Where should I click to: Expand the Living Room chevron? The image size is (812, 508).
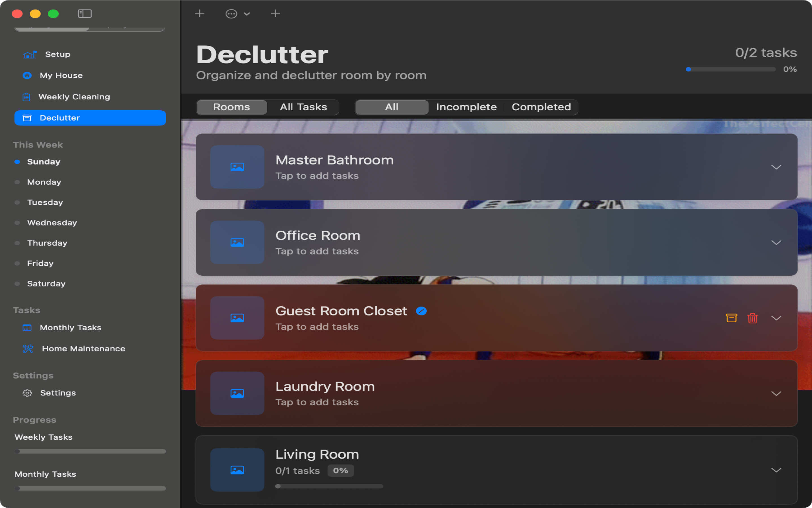coord(776,470)
